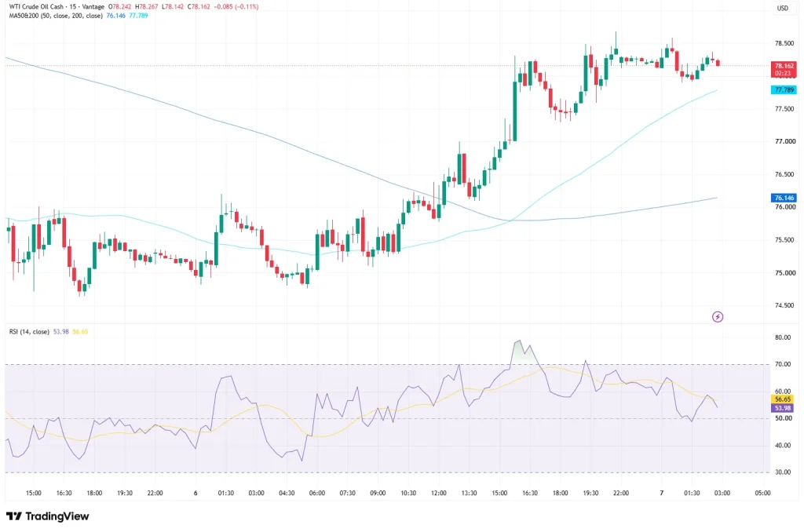Select the low value L78.142
Viewport: 804px width, 532px height.
pos(173,6)
